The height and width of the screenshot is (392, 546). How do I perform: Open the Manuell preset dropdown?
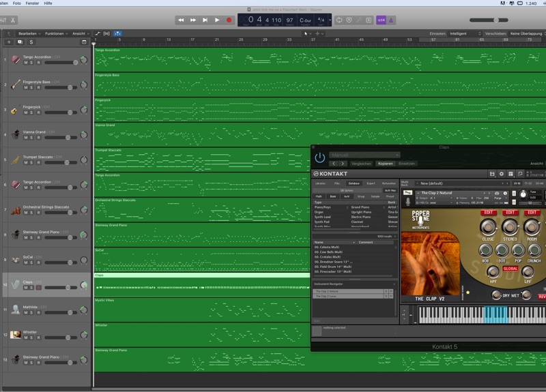coord(364,155)
